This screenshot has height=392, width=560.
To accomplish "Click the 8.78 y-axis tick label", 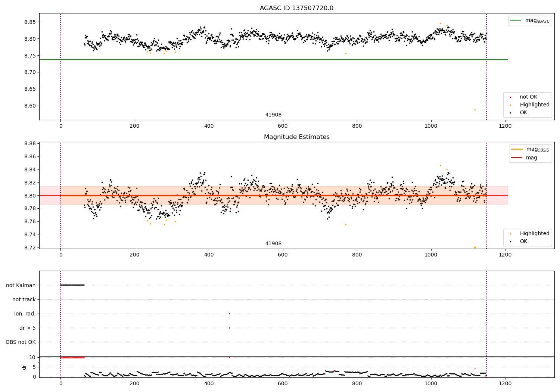I will [30, 209].
